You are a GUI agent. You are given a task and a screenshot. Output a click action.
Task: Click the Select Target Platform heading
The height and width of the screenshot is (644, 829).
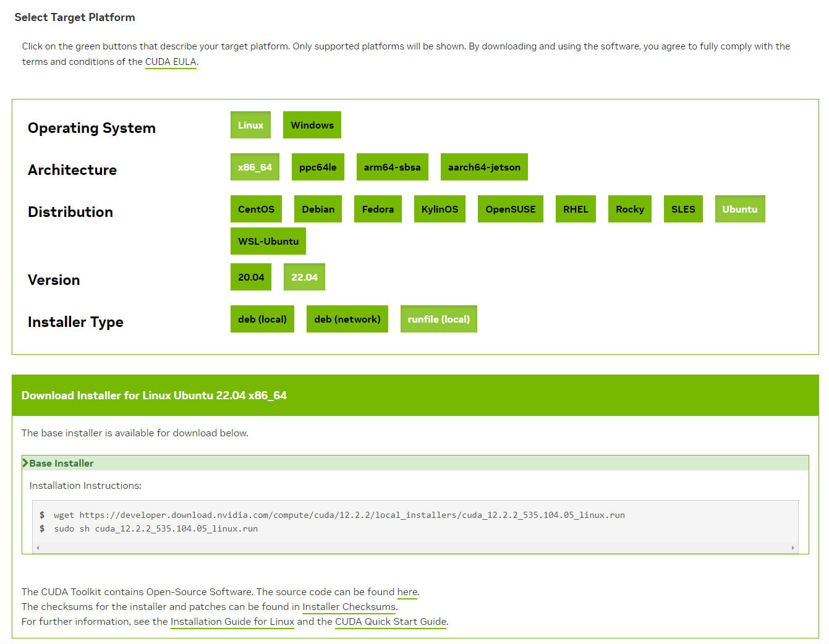coord(75,17)
